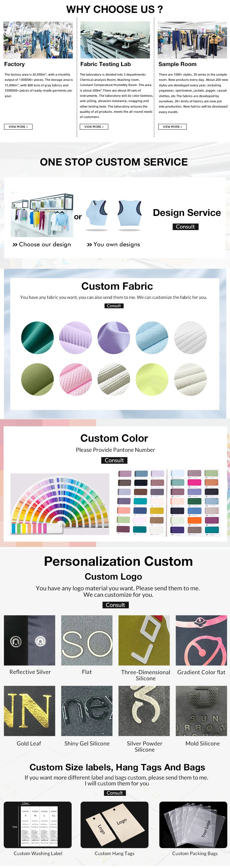This screenshot has width=230, height=868.
Task: Click Consult under Custom Logo
Action: pos(115,605)
